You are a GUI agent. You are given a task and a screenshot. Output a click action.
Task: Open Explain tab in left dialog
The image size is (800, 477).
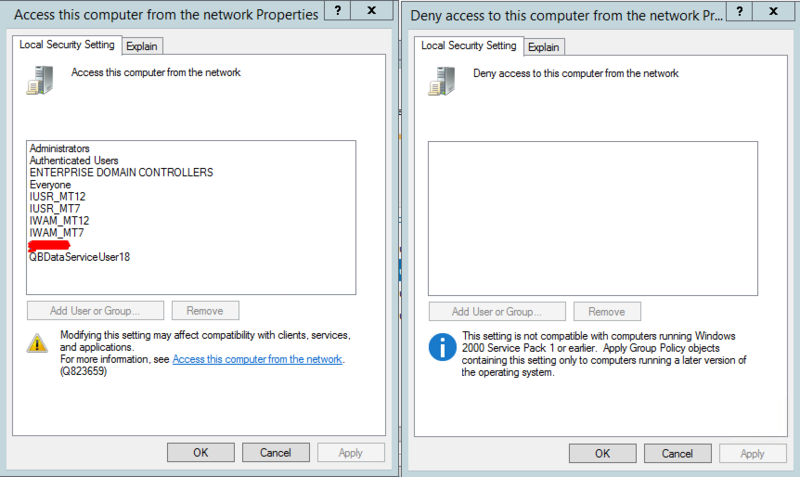(142, 46)
